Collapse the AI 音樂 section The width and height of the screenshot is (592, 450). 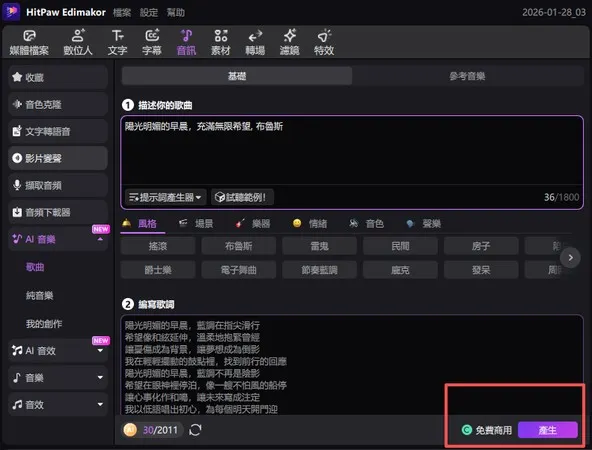[x=100, y=239]
